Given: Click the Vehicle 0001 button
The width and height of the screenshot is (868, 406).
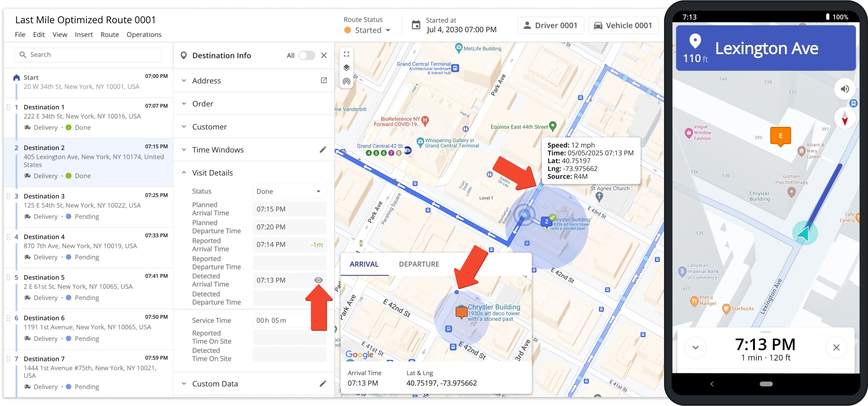Looking at the screenshot, I should (623, 25).
